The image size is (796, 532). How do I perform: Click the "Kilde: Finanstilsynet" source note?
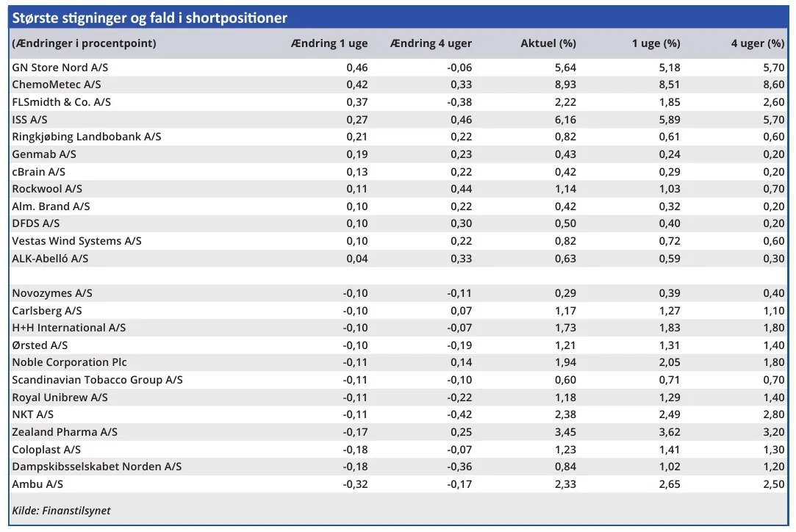[62, 510]
